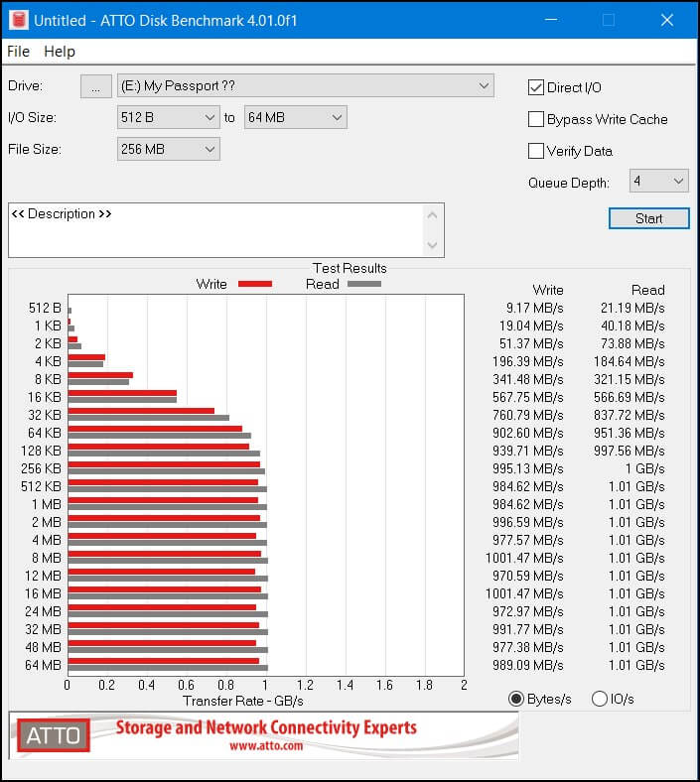Click the description scroll down arrow
This screenshot has width=700, height=782.
tap(433, 245)
